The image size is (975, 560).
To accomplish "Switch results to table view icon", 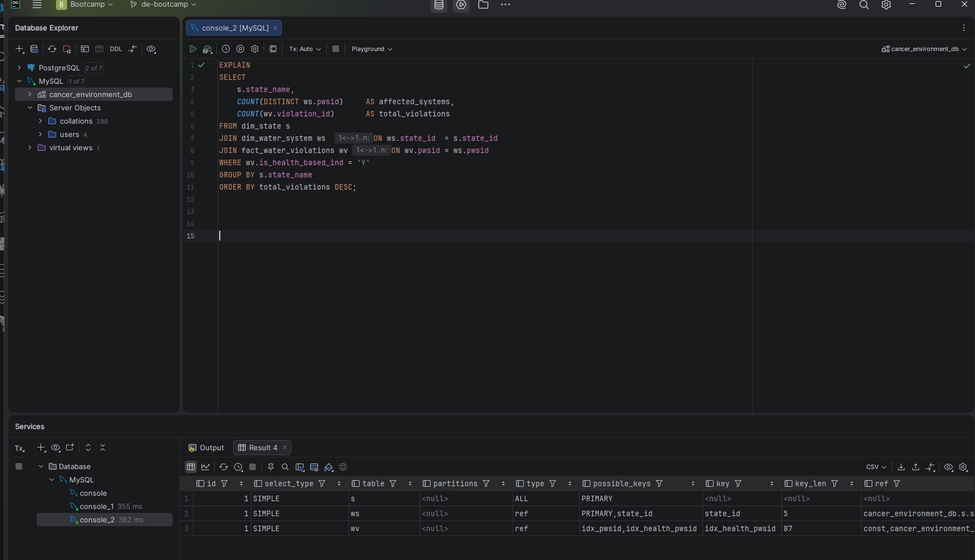I will click(191, 467).
